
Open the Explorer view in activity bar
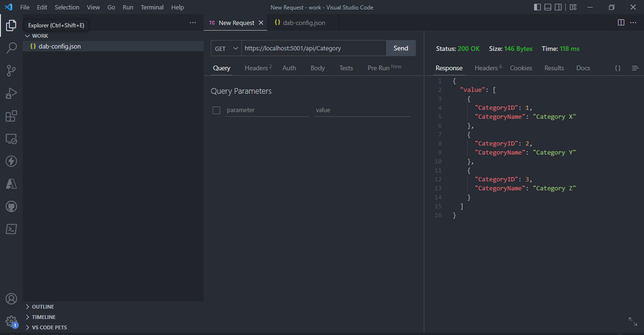[x=11, y=26]
